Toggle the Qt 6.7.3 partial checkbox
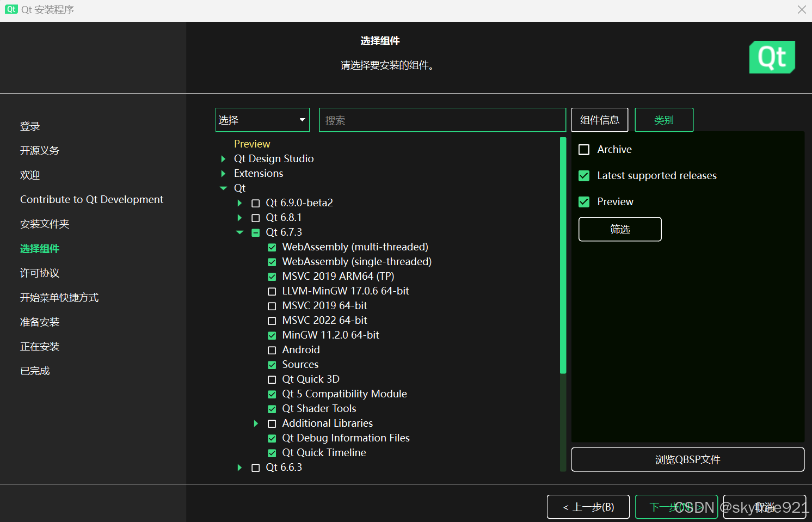Viewport: 812px width, 522px height. pos(256,232)
